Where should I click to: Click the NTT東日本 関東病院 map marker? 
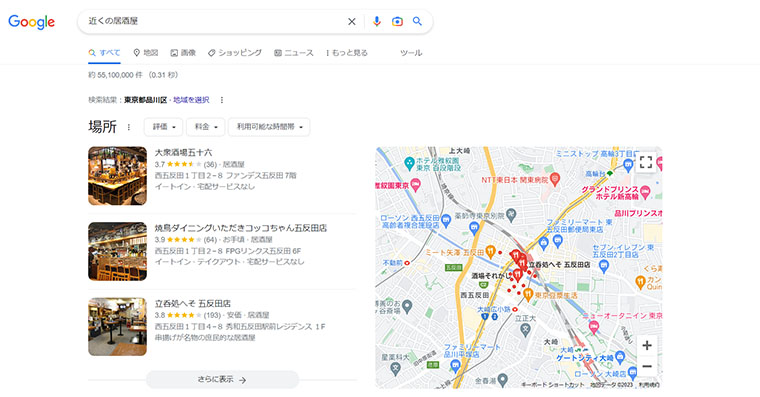click(555, 180)
